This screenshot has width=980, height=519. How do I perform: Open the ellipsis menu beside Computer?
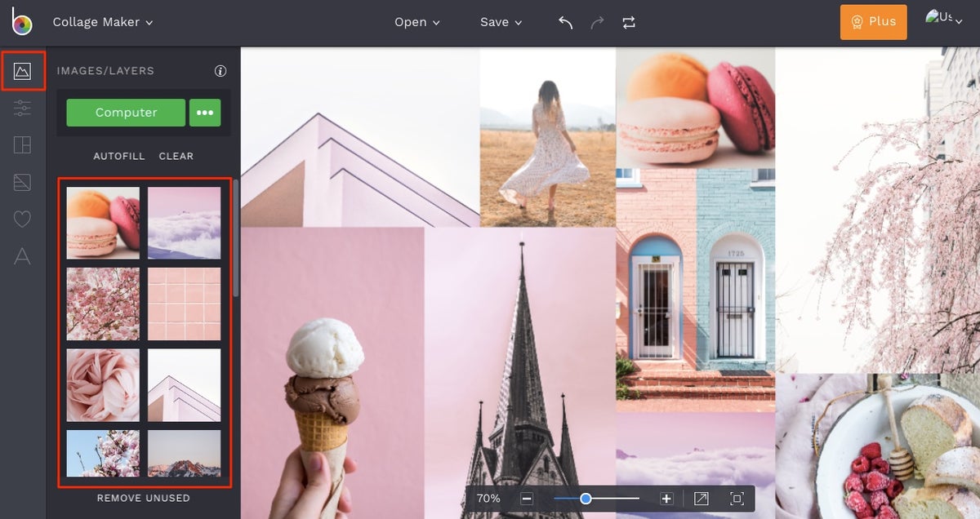(x=204, y=113)
